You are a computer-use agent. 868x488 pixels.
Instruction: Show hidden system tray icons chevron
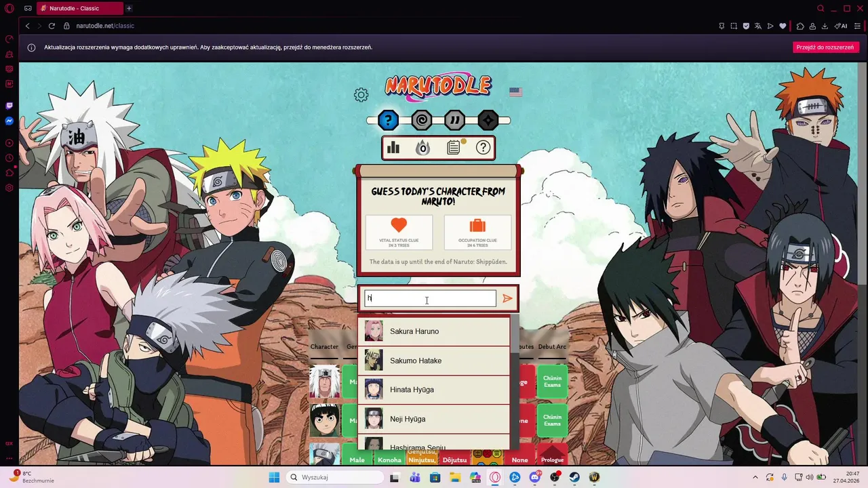pyautogui.click(x=755, y=477)
